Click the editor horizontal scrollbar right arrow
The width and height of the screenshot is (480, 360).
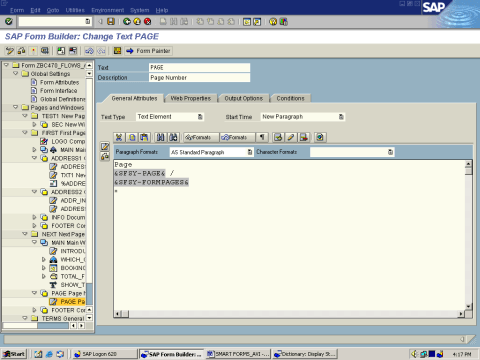(x=461, y=314)
